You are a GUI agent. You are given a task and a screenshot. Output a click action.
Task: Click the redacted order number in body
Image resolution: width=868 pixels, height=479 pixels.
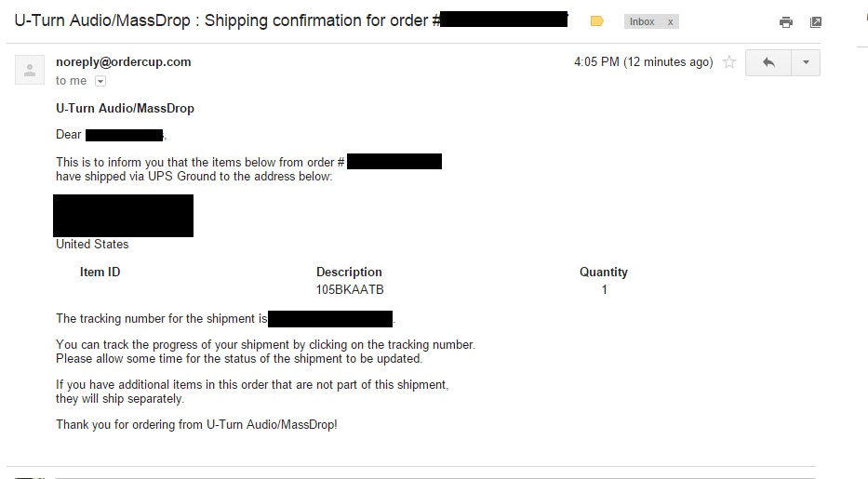point(394,162)
